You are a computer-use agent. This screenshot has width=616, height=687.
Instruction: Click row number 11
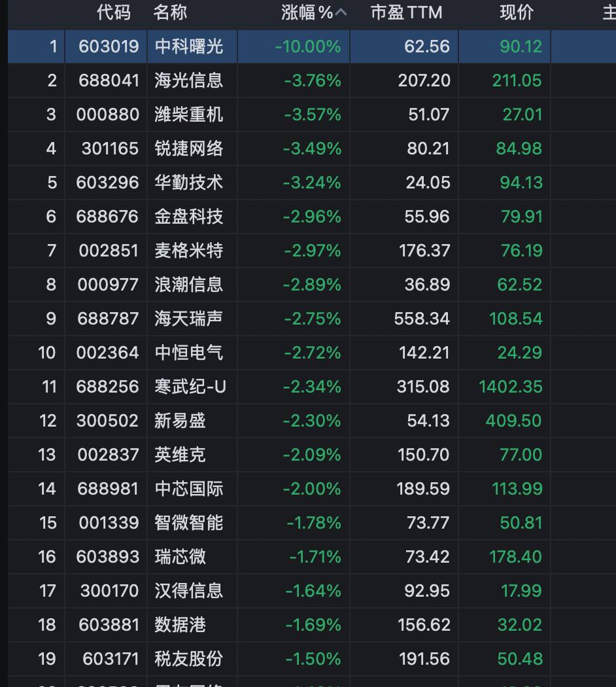pos(49,387)
